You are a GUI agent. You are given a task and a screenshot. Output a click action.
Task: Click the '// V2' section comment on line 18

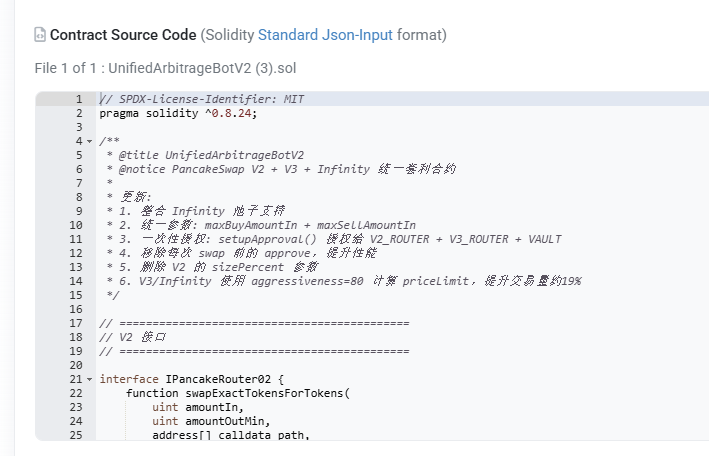pos(133,337)
